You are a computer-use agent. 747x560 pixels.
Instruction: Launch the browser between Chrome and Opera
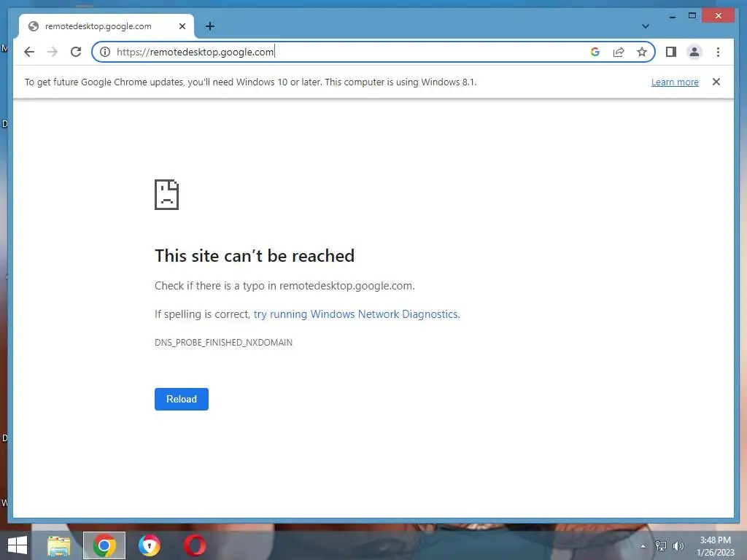pos(150,545)
